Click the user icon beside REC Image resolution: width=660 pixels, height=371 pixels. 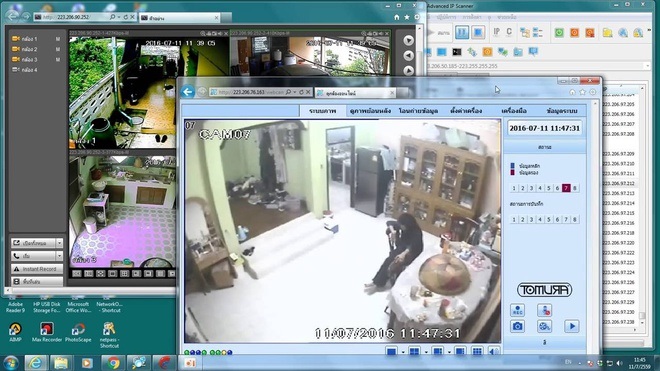544,311
